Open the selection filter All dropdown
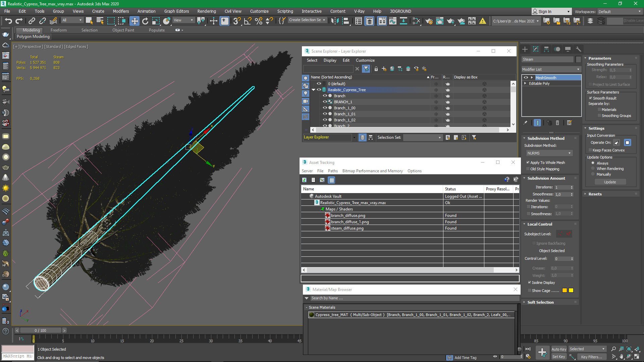 (72, 20)
